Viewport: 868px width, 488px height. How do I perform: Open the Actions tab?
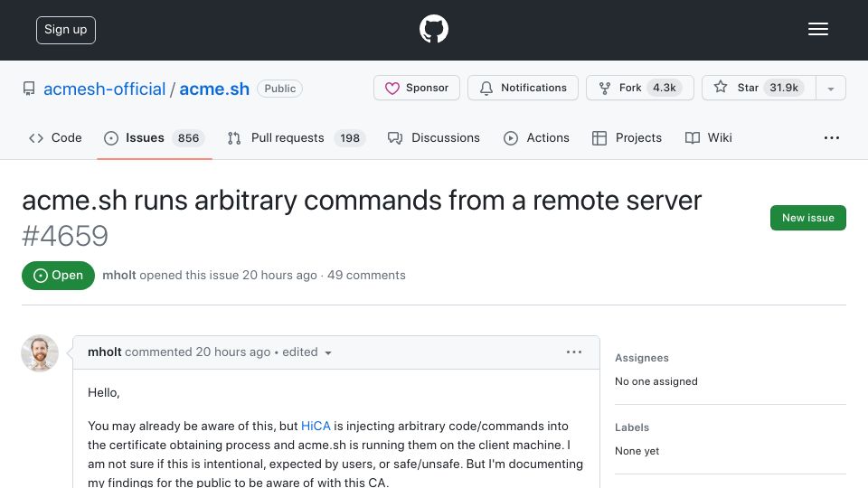tap(536, 137)
